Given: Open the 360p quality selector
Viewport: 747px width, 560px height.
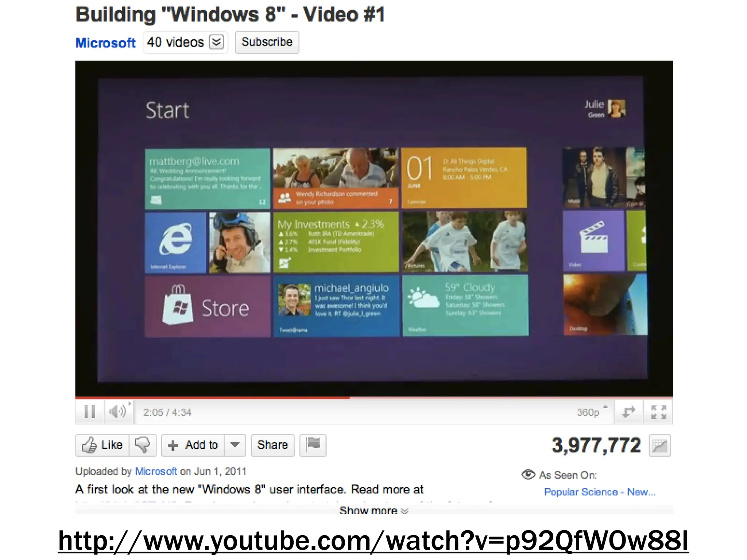Looking at the screenshot, I should click(x=592, y=412).
